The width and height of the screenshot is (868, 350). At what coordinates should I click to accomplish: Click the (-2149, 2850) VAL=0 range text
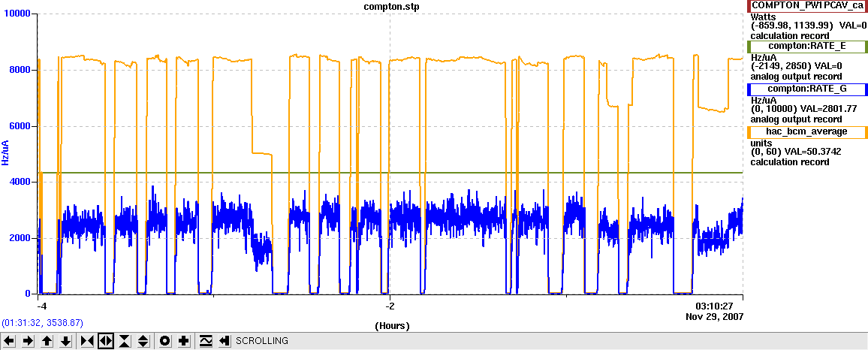[x=796, y=66]
